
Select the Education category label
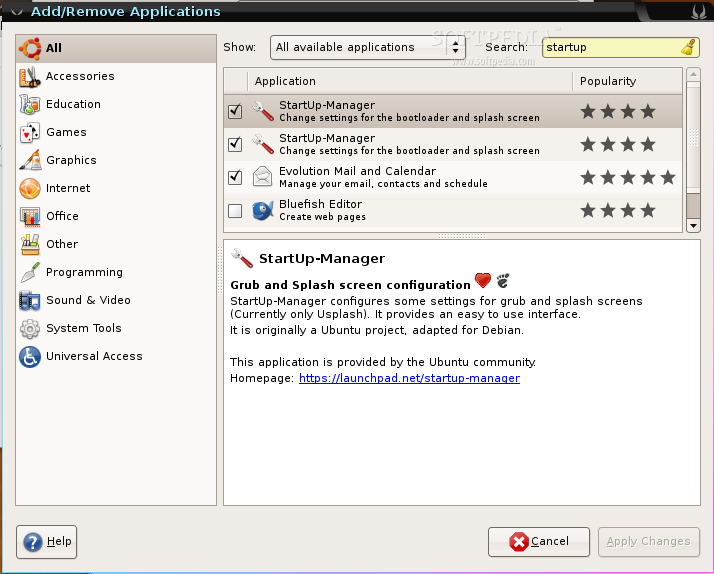pyautogui.click(x=73, y=104)
